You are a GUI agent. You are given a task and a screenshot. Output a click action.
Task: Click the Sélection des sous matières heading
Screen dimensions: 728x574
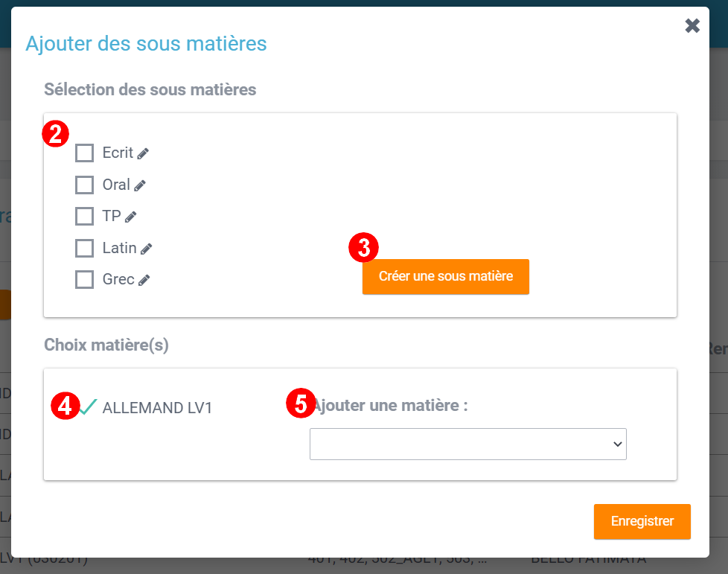click(150, 89)
